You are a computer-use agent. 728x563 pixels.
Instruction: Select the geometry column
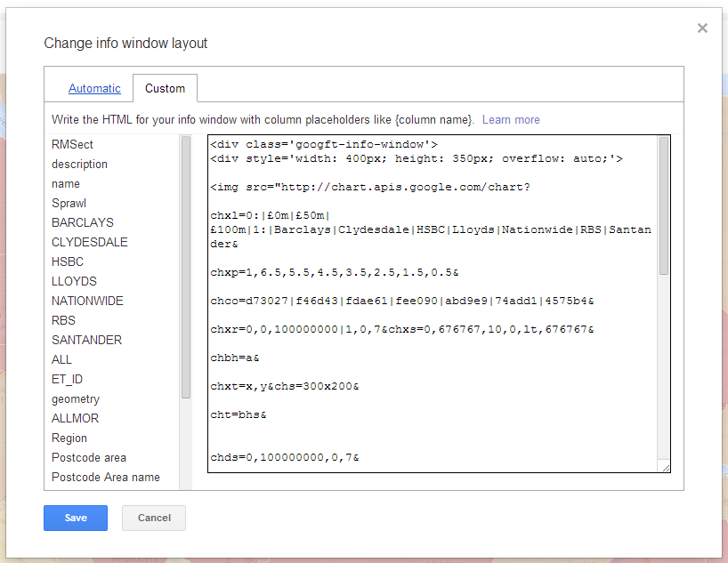click(76, 399)
